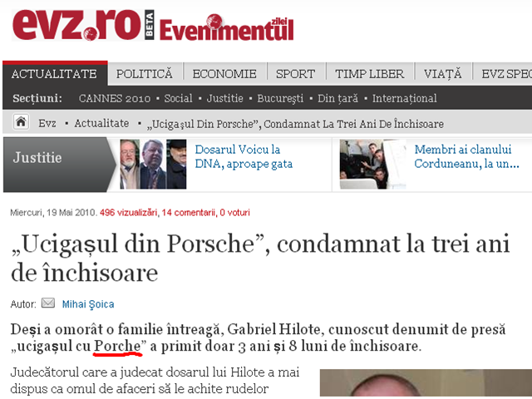Click the Actualitate breadcrumb link
Screen dimensions: 532x399
pyautogui.click(x=101, y=123)
